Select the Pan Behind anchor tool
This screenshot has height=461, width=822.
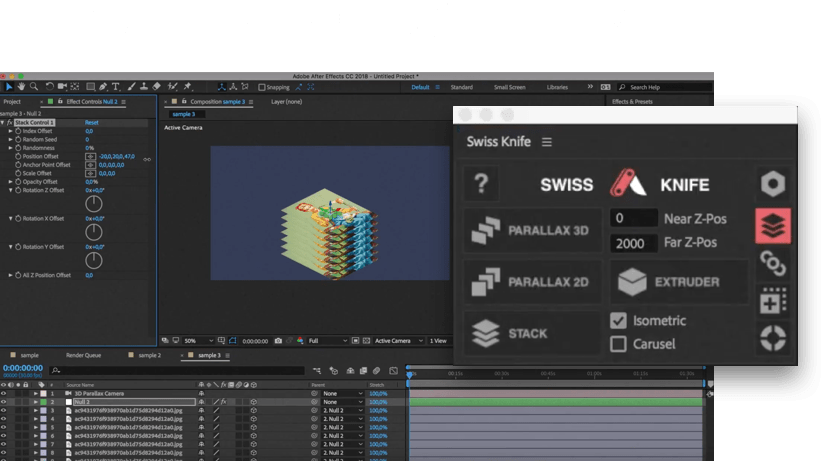(75, 87)
